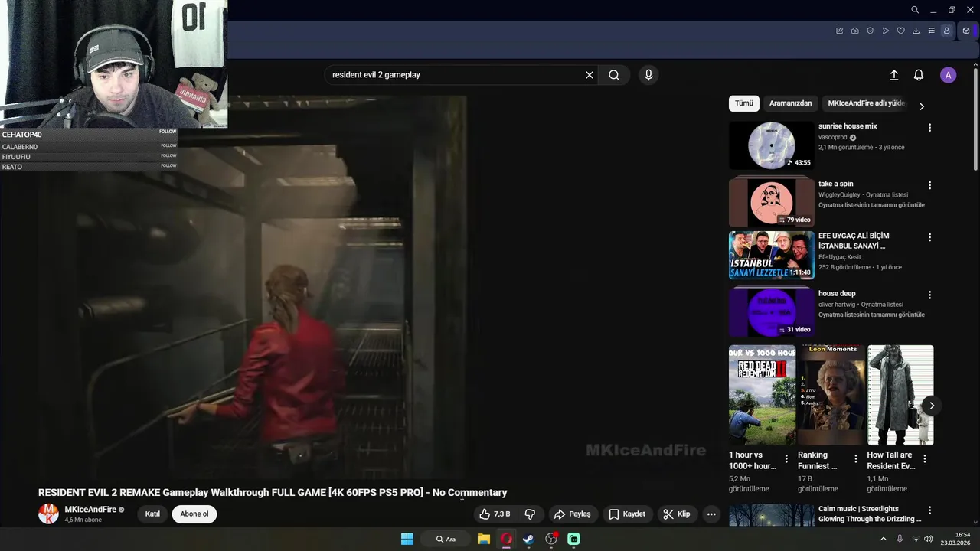Click the Paylaş share button
This screenshot has width=980, height=551.
573,514
